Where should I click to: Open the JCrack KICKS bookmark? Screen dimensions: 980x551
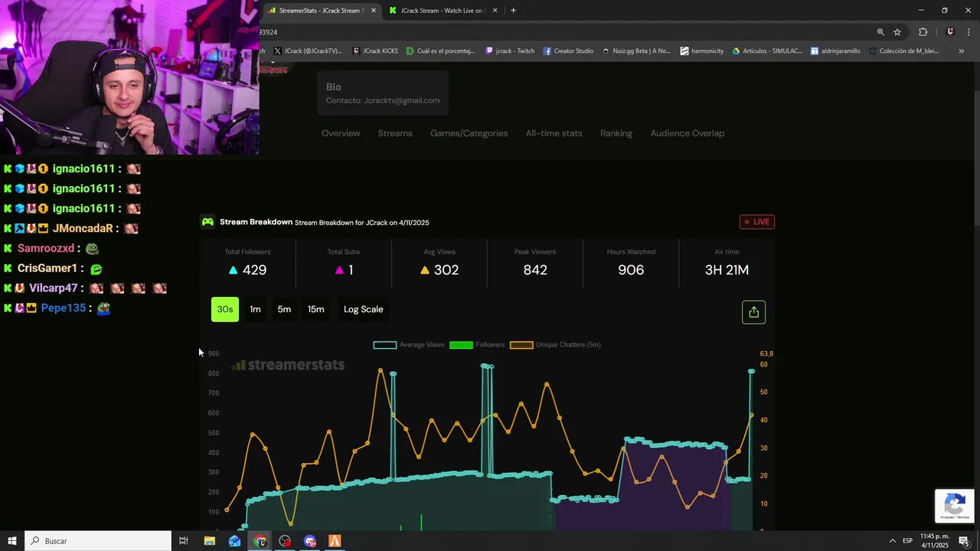(x=375, y=51)
